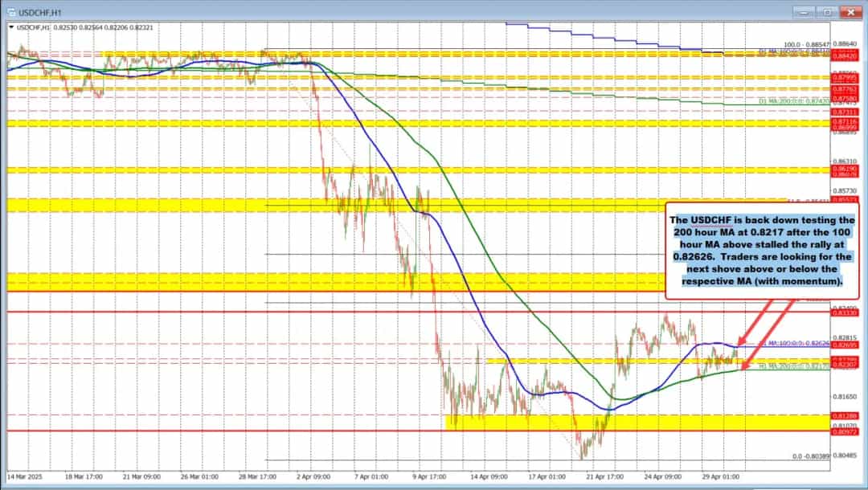Click the 0.80972 yellow price label
The width and height of the screenshot is (868, 490).
pos(846,432)
